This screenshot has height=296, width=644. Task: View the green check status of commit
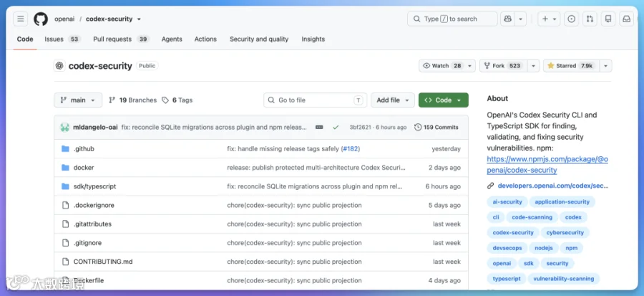pyautogui.click(x=336, y=128)
